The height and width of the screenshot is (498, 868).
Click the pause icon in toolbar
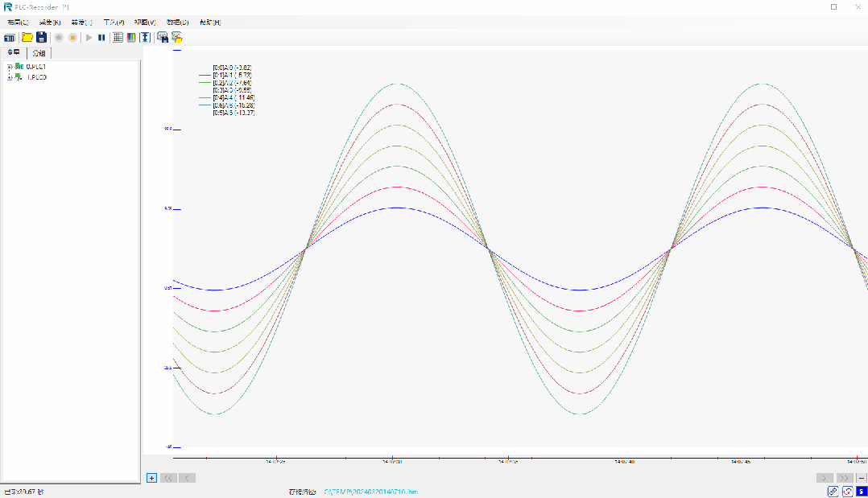pyautogui.click(x=101, y=38)
